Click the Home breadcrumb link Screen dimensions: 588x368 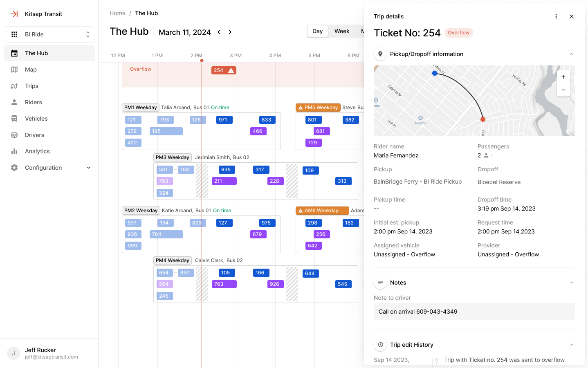click(x=117, y=13)
